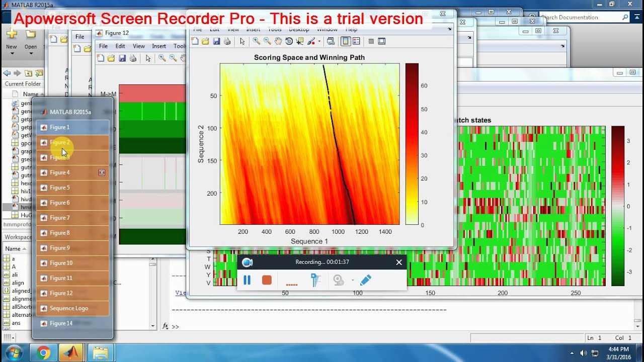644x362 pixels.
Task: Click the recorder webcam icon
Action: pyautogui.click(x=339, y=280)
